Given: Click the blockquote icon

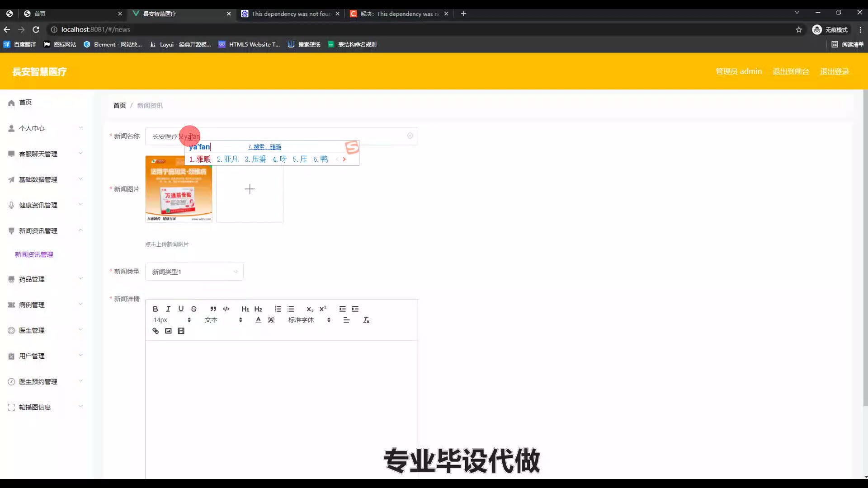Looking at the screenshot, I should pos(213,309).
